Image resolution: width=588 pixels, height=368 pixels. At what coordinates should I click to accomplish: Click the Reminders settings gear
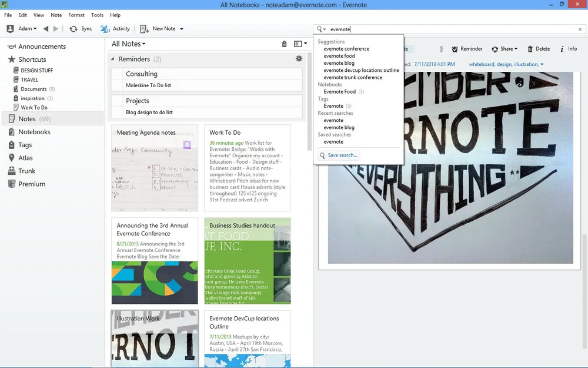point(299,58)
